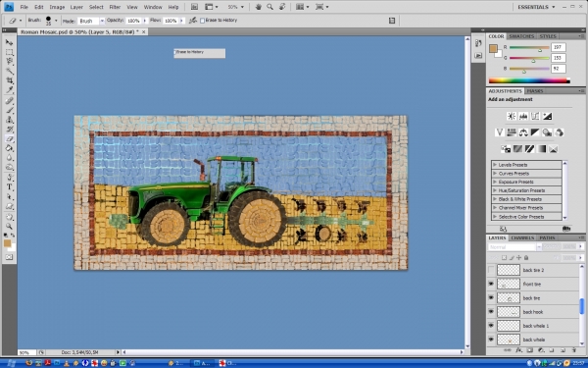Add a Brightness/Contrast adjustment
The height and width of the screenshot is (368, 588).
point(512,116)
